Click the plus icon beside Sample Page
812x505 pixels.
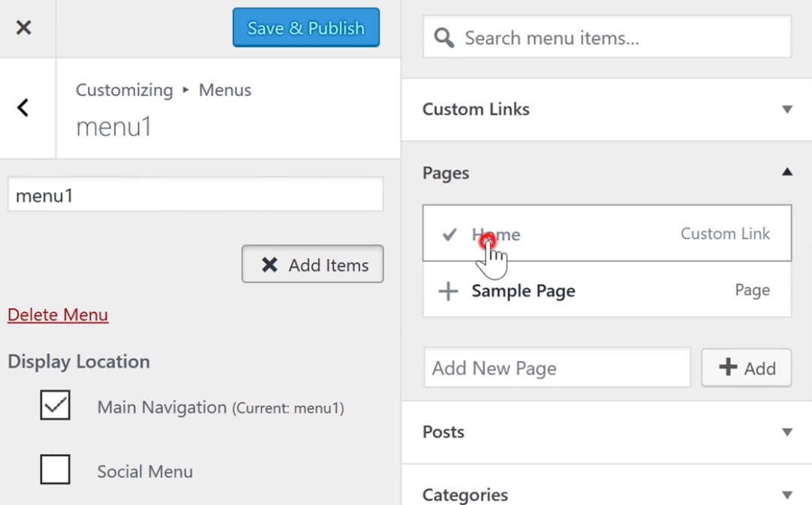tap(448, 291)
